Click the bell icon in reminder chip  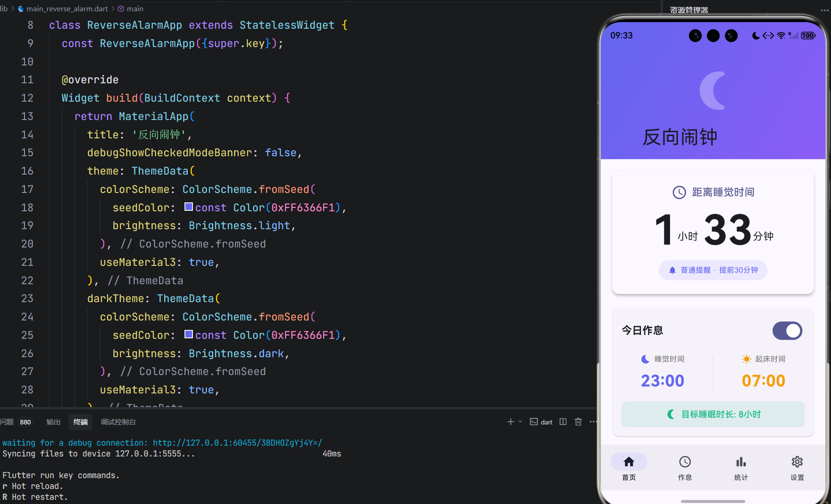tap(672, 270)
